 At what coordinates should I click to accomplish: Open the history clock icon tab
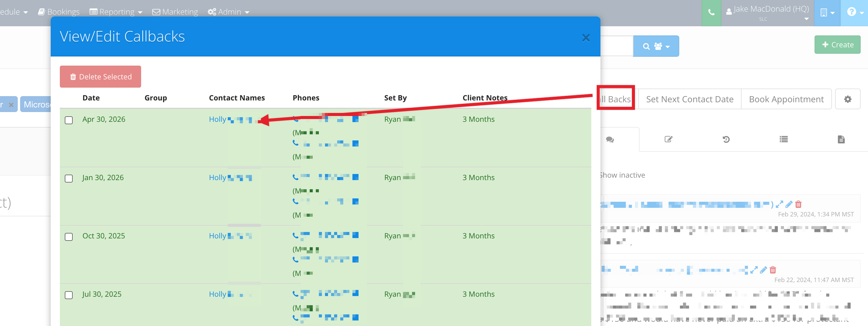(x=726, y=139)
